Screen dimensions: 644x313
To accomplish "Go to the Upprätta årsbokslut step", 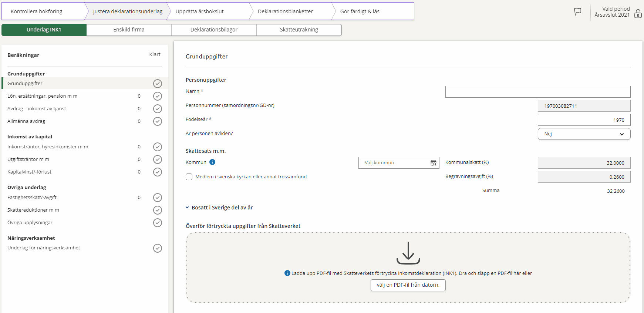I will tap(200, 11).
